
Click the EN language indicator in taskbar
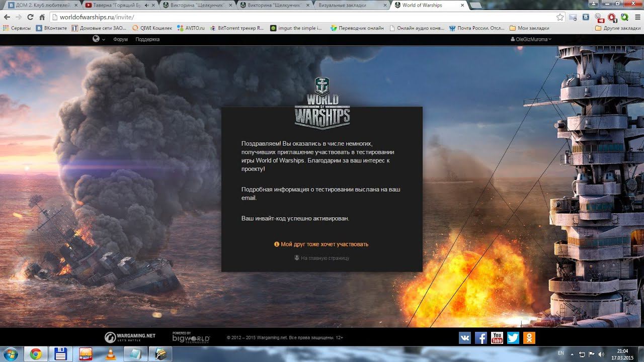pyautogui.click(x=561, y=353)
